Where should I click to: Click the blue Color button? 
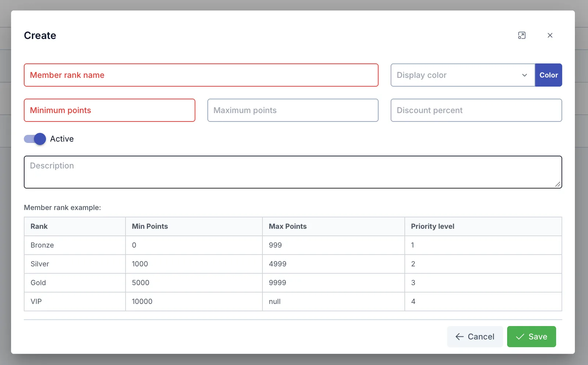pyautogui.click(x=548, y=75)
